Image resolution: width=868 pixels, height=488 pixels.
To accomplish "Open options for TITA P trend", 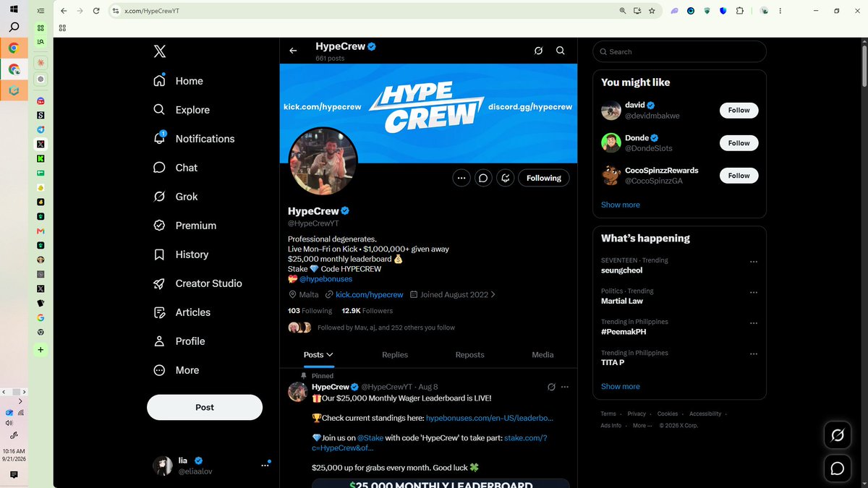I will tap(754, 354).
